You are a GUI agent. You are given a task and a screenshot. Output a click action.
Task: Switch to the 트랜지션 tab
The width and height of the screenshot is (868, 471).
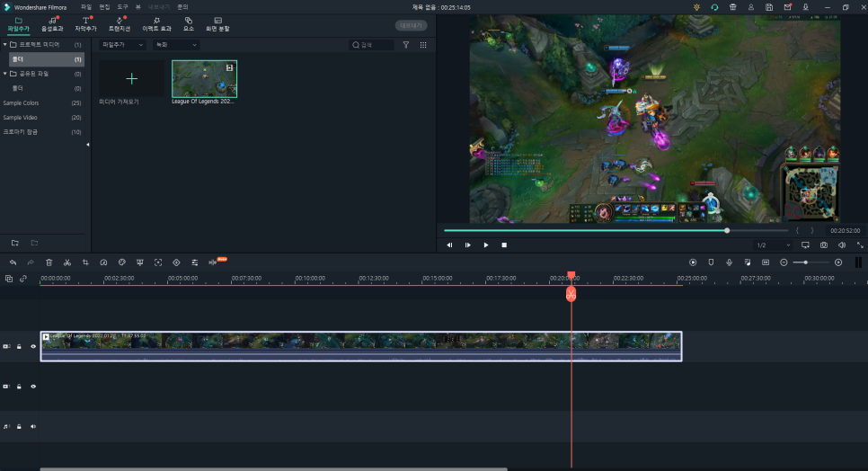coord(120,24)
